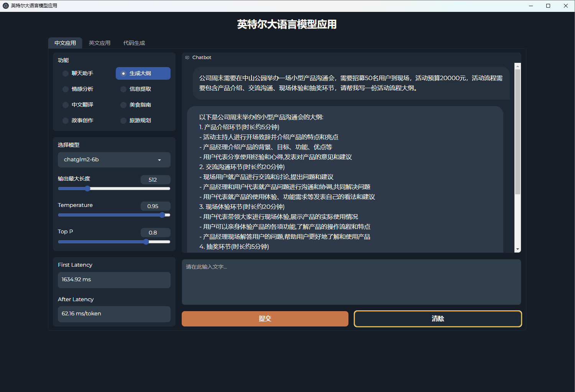
Task: Open the 代码生成 tab
Action: tap(134, 43)
